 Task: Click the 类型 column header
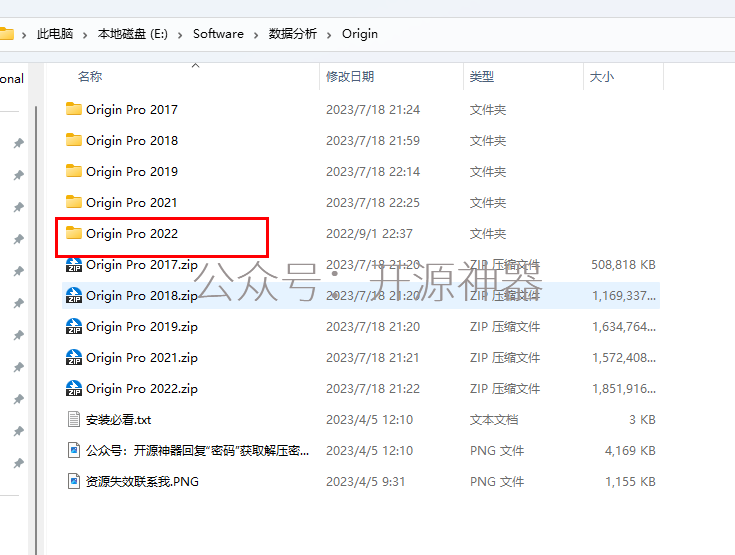[482, 77]
